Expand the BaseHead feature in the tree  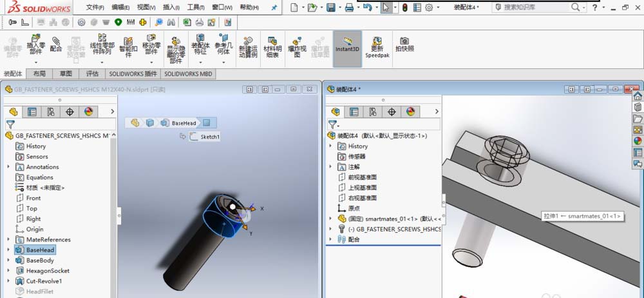[x=8, y=250]
